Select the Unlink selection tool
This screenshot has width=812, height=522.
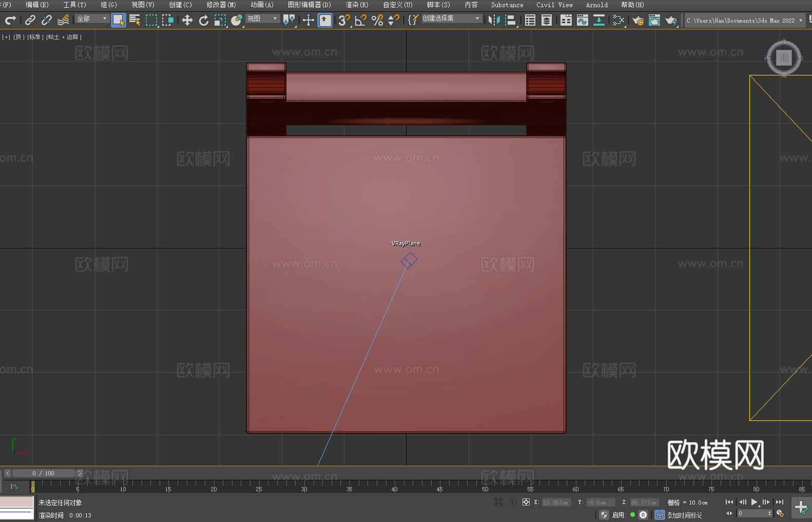coord(47,20)
